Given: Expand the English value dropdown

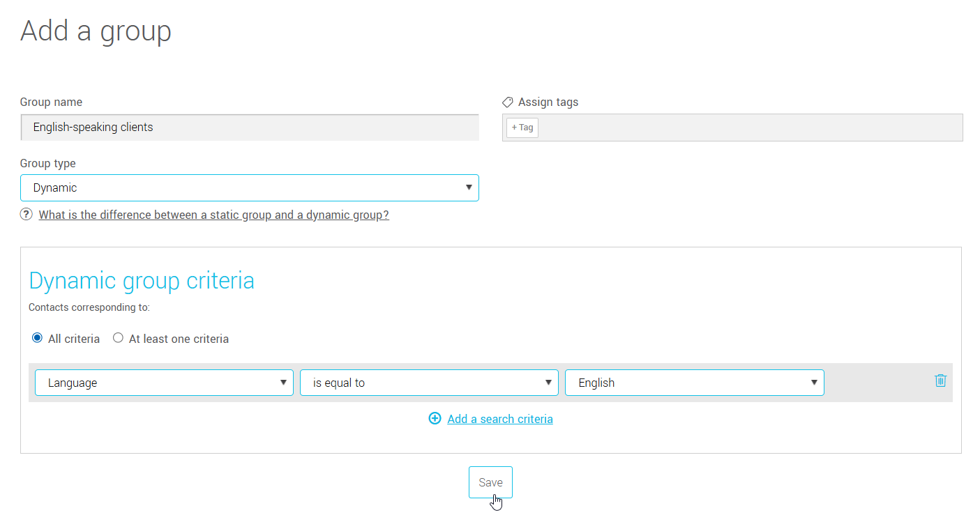Looking at the screenshot, I should pyautogui.click(x=694, y=383).
